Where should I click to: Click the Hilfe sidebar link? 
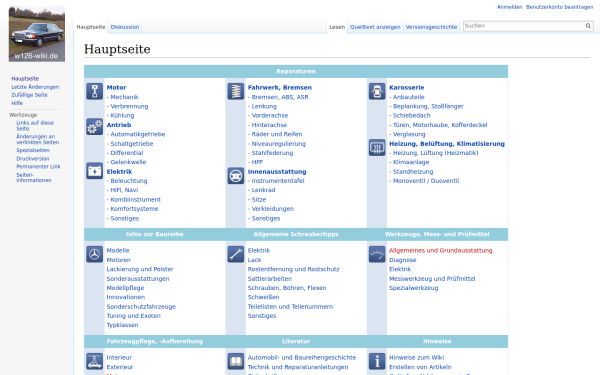[17, 103]
